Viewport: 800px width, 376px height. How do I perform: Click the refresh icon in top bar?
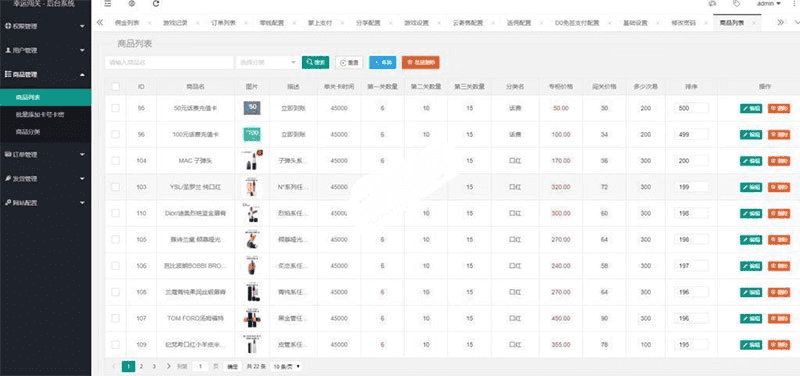click(156, 4)
